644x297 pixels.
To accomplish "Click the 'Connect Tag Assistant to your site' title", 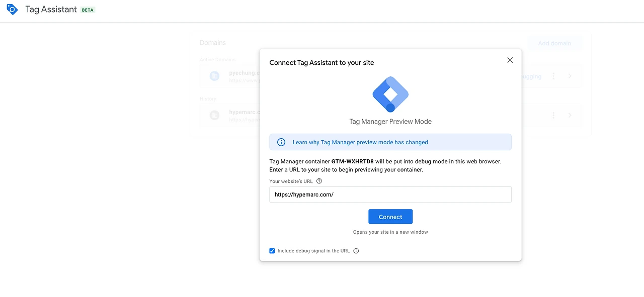I will coord(321,63).
